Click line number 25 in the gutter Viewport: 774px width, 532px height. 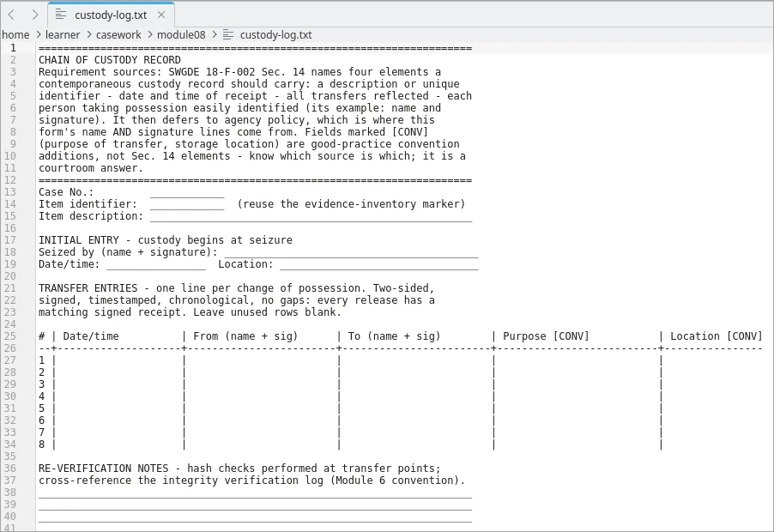tap(10, 336)
